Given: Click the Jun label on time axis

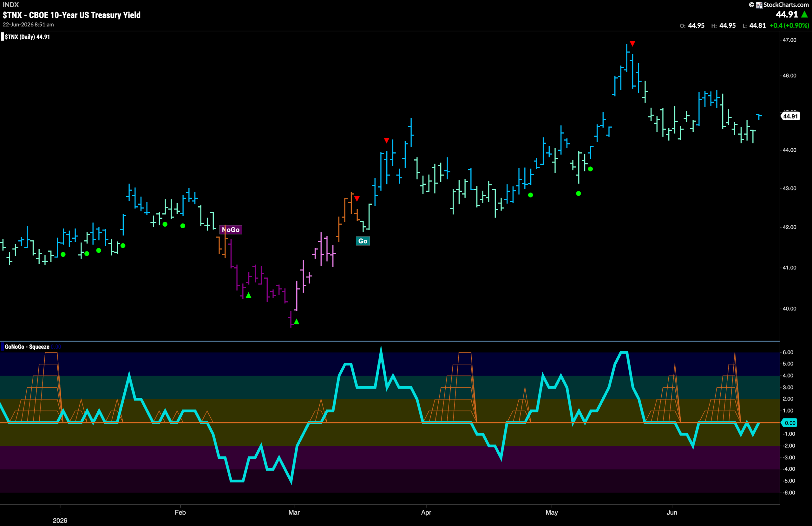Looking at the screenshot, I should [672, 512].
